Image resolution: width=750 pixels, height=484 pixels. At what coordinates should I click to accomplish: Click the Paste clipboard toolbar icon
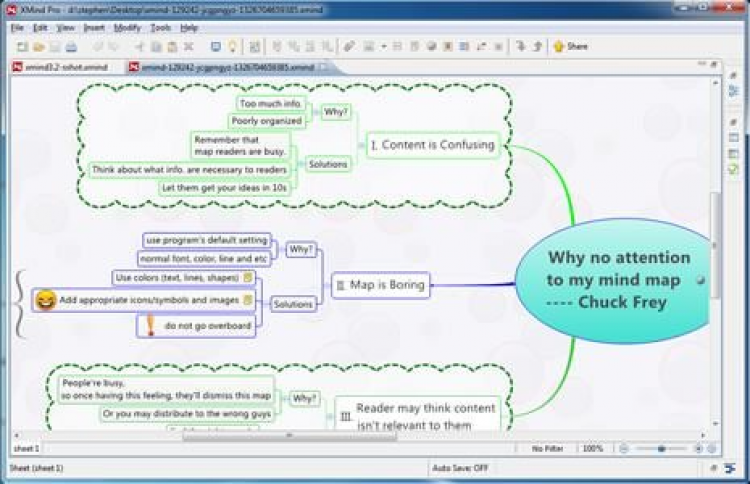coord(172,46)
